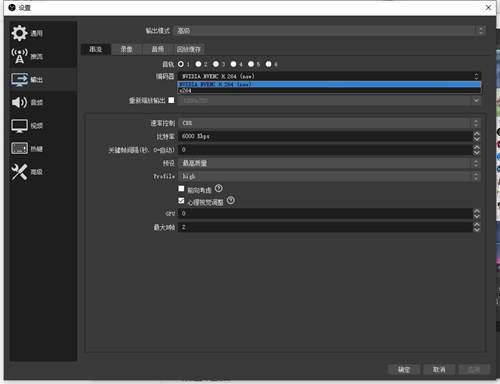Switch to the Audio tab in Output settings
Screen dimensions: 500x384
[x=158, y=49]
